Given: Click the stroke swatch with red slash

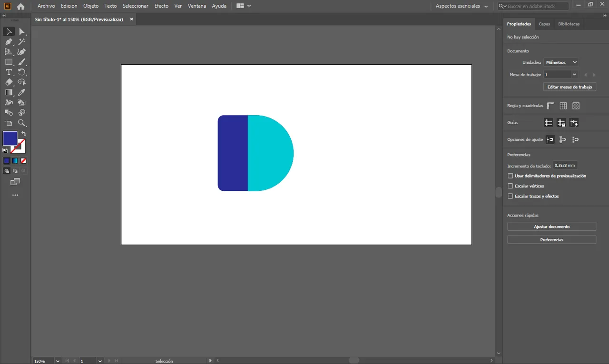Looking at the screenshot, I should pyautogui.click(x=21, y=148).
